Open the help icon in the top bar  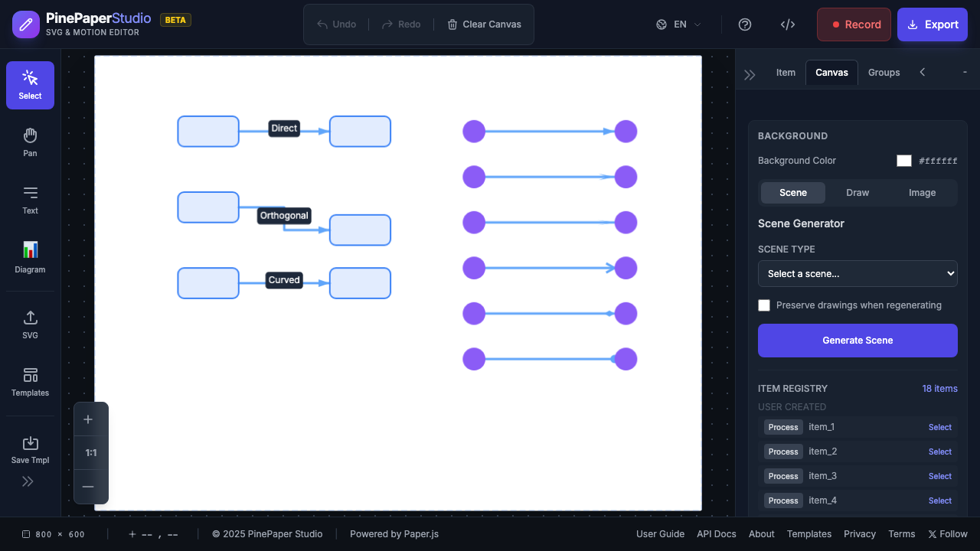pyautogui.click(x=745, y=24)
